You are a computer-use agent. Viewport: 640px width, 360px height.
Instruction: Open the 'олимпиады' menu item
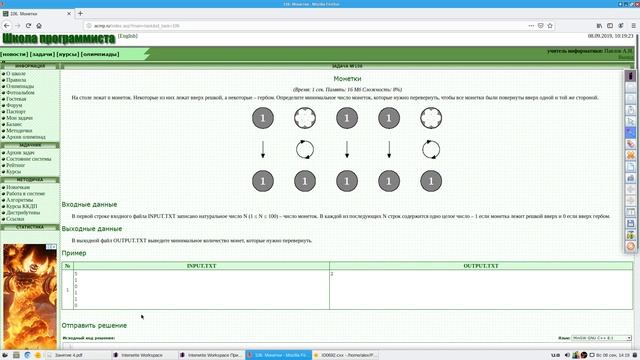[100, 54]
